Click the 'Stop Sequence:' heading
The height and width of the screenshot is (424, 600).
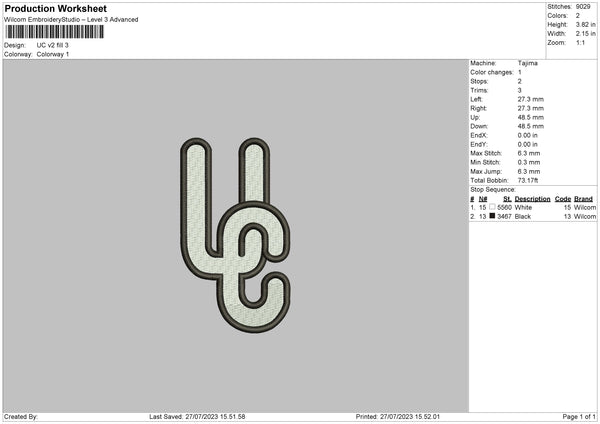coord(493,190)
